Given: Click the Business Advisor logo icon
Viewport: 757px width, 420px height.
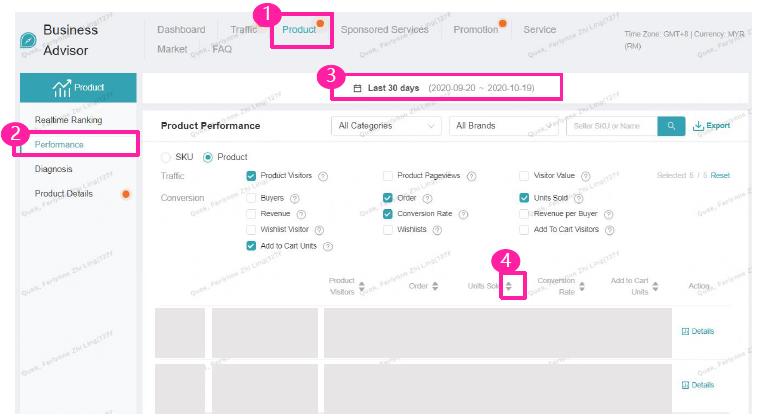Looking at the screenshot, I should click(x=28, y=40).
